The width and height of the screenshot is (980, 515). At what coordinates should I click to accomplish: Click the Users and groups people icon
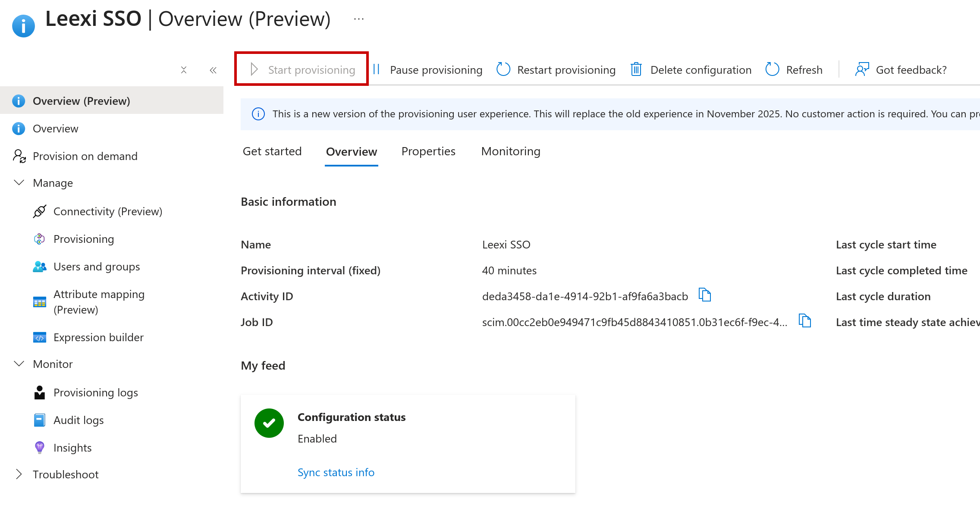point(40,267)
